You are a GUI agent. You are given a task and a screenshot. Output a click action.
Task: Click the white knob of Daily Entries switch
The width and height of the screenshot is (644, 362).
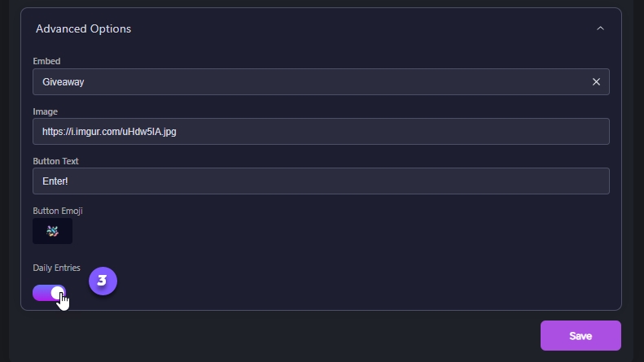pyautogui.click(x=57, y=293)
